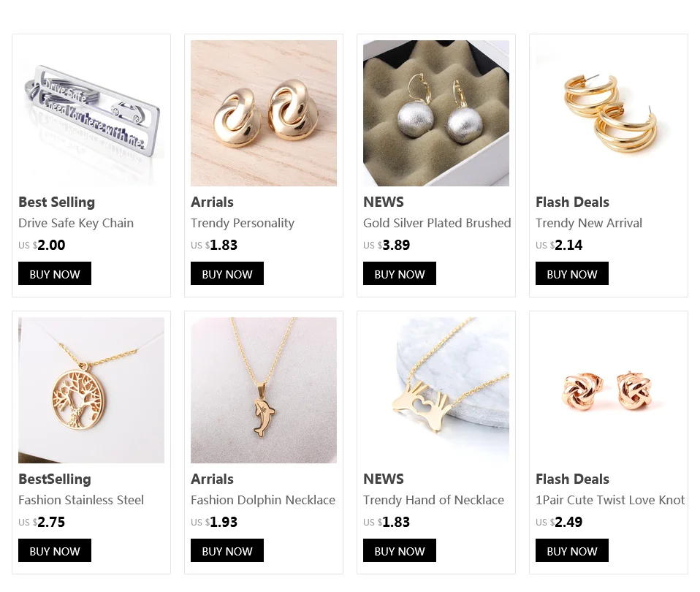700x592 pixels.
Task: Buy the Twist Love Knot earrings now
Action: tap(572, 550)
